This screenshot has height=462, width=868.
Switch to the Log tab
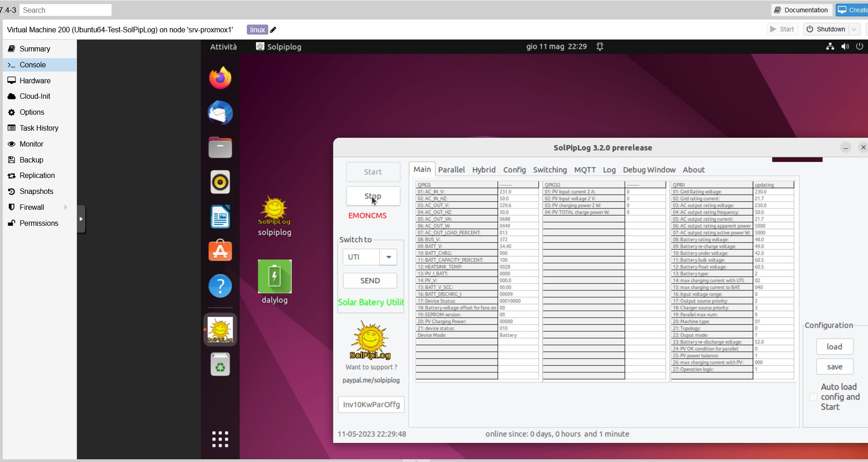(x=609, y=170)
